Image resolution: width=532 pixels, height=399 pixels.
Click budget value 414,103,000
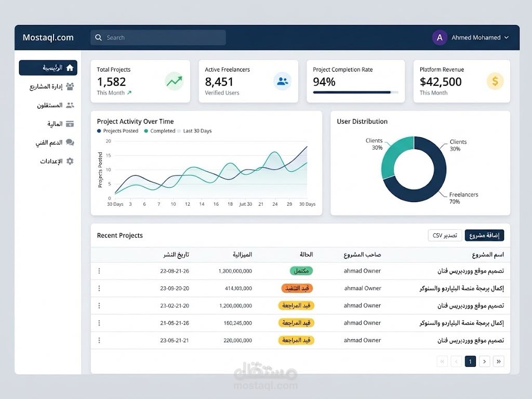click(238, 288)
